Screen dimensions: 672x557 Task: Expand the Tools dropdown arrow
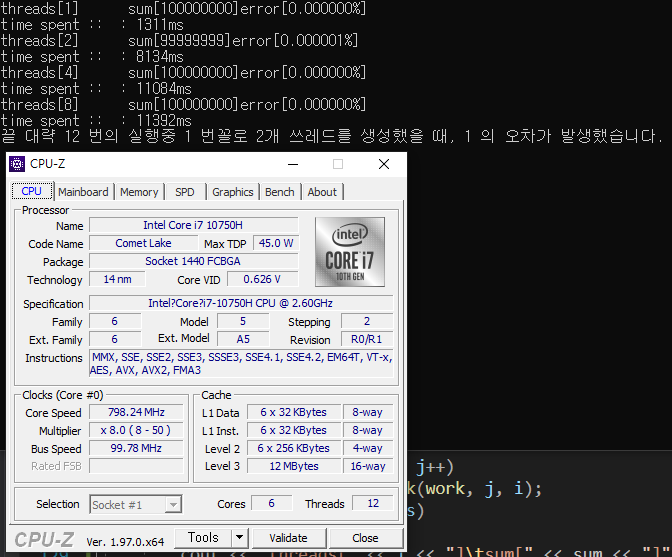point(240,537)
